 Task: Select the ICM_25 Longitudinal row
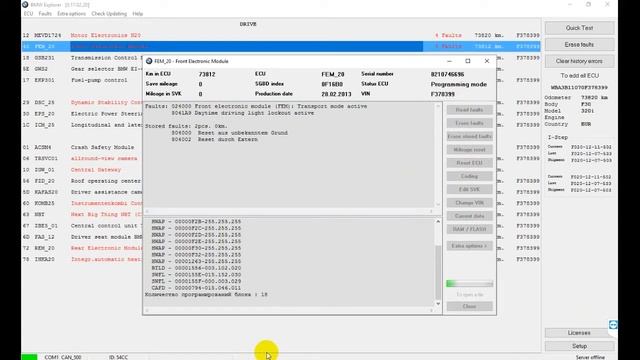pos(82,125)
